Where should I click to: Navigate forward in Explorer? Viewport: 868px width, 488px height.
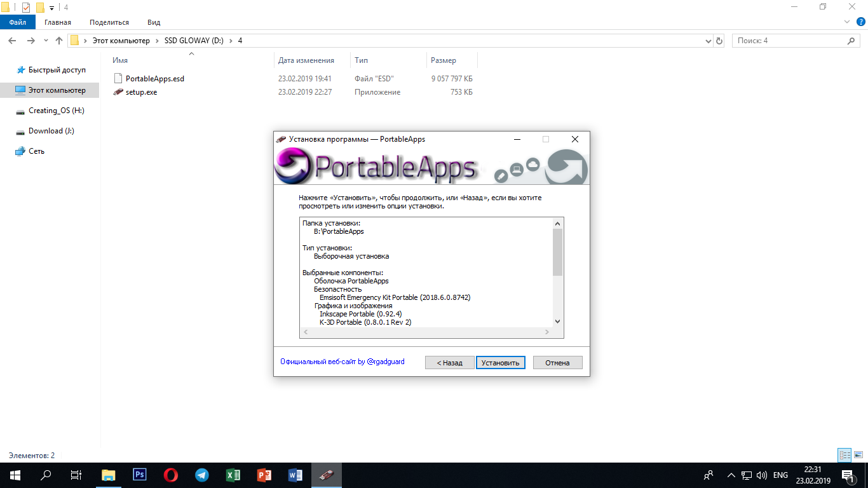31,41
